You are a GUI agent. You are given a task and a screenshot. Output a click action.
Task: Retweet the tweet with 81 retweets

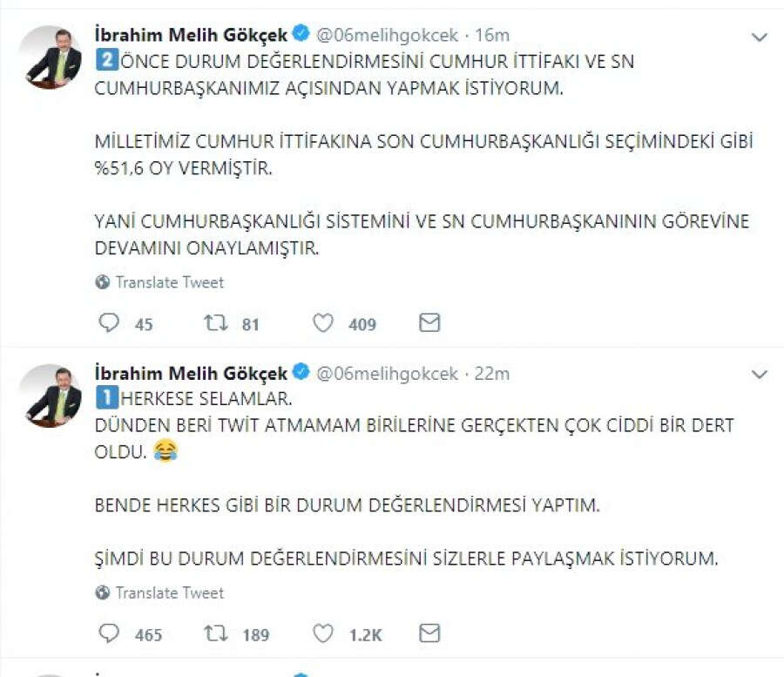pyautogui.click(x=215, y=324)
